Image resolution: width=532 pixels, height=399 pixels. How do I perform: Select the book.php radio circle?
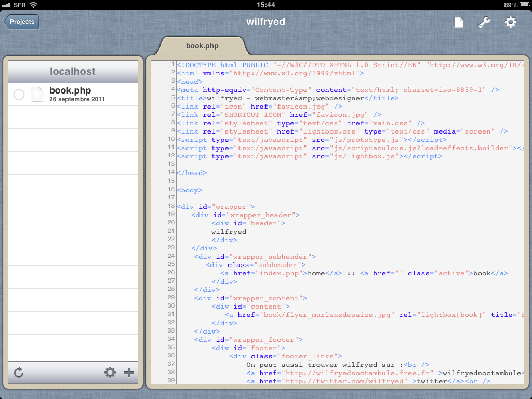click(x=19, y=95)
